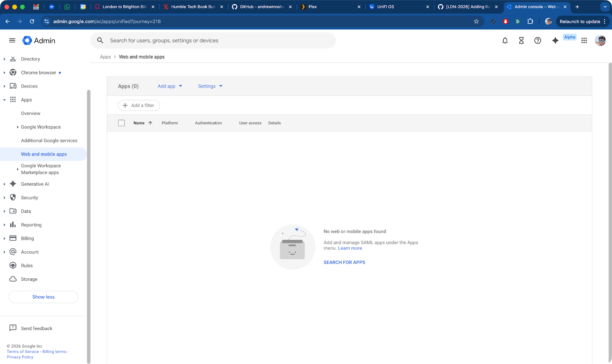The image size is (612, 364).
Task: Open the help question mark icon
Action: click(538, 41)
